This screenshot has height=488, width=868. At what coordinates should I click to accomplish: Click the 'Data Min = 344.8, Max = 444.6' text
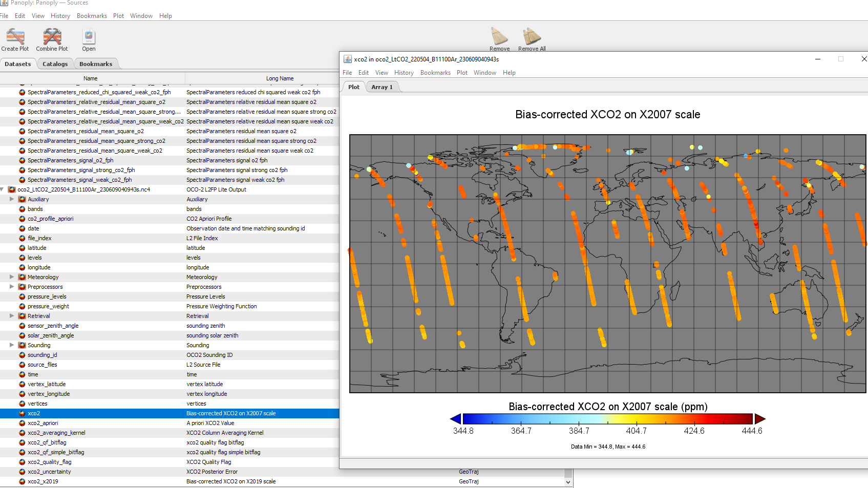click(x=608, y=447)
